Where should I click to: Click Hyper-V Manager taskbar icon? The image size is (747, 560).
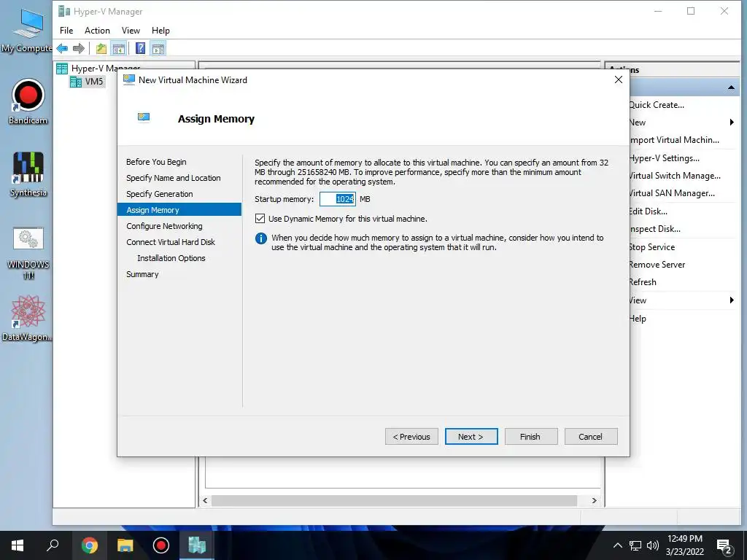(x=197, y=545)
